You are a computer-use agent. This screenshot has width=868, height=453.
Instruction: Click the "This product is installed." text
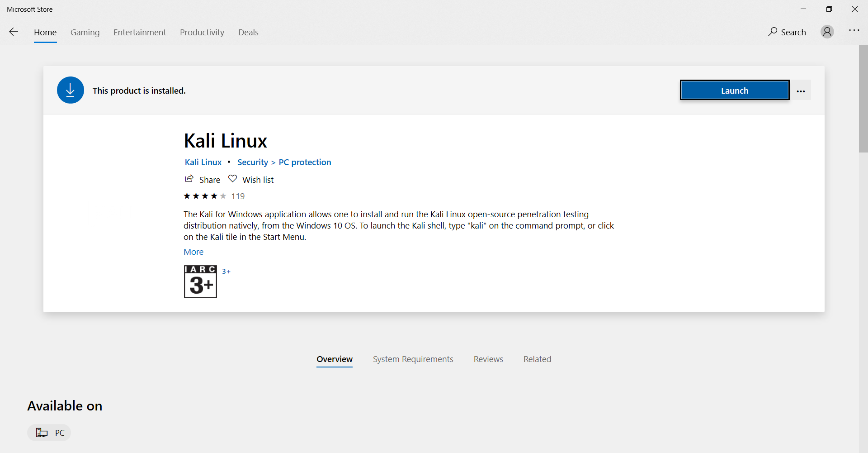(139, 91)
